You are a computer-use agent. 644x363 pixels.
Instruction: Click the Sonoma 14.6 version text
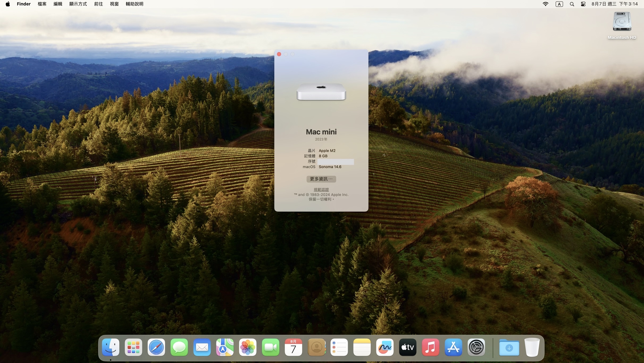pyautogui.click(x=330, y=167)
